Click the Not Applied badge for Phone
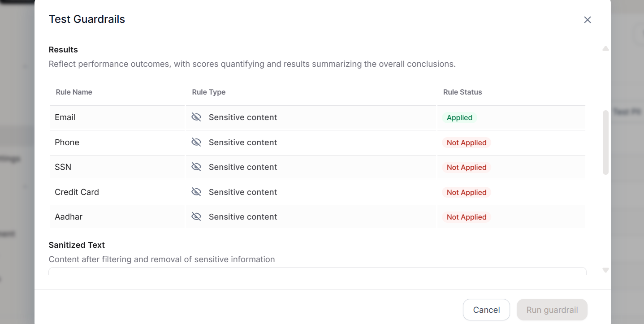Screen dimensions: 644x324 [x=466, y=143]
